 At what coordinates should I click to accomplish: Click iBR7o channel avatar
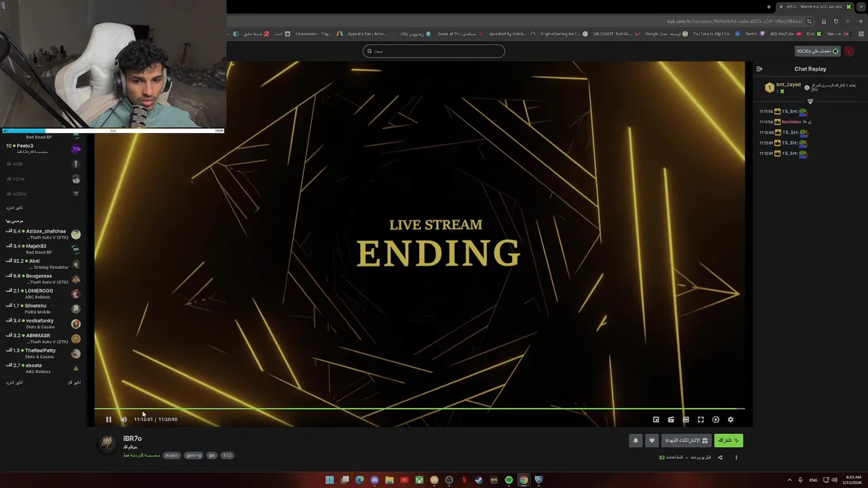tap(107, 444)
